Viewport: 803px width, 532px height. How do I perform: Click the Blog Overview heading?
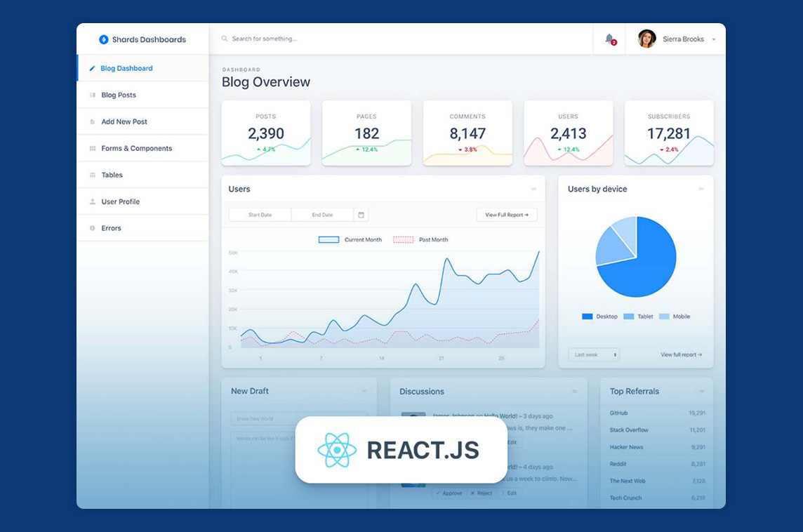pos(266,82)
